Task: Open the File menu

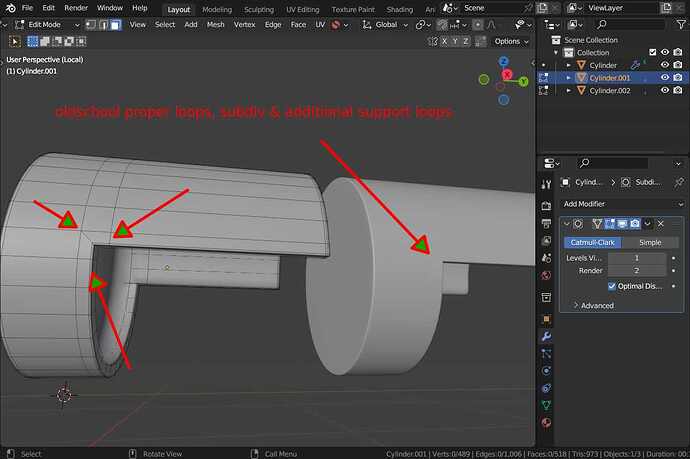Action: point(27,8)
